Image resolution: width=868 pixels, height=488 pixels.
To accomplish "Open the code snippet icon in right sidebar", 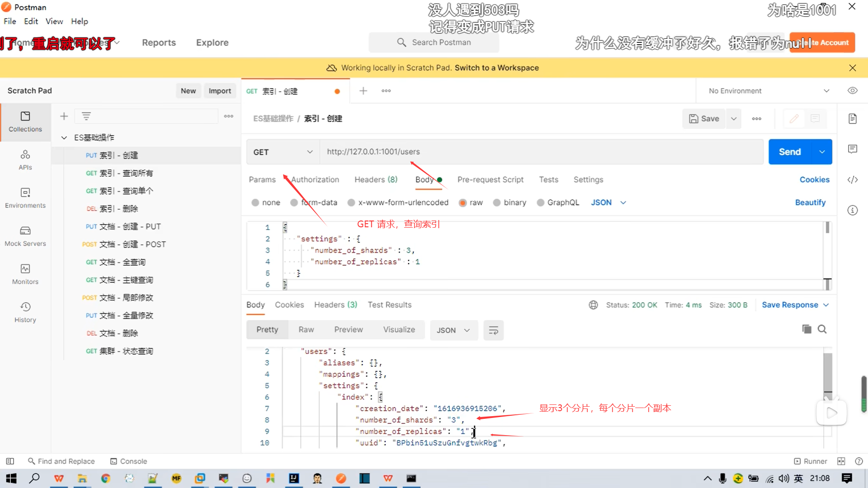I will pyautogui.click(x=852, y=180).
